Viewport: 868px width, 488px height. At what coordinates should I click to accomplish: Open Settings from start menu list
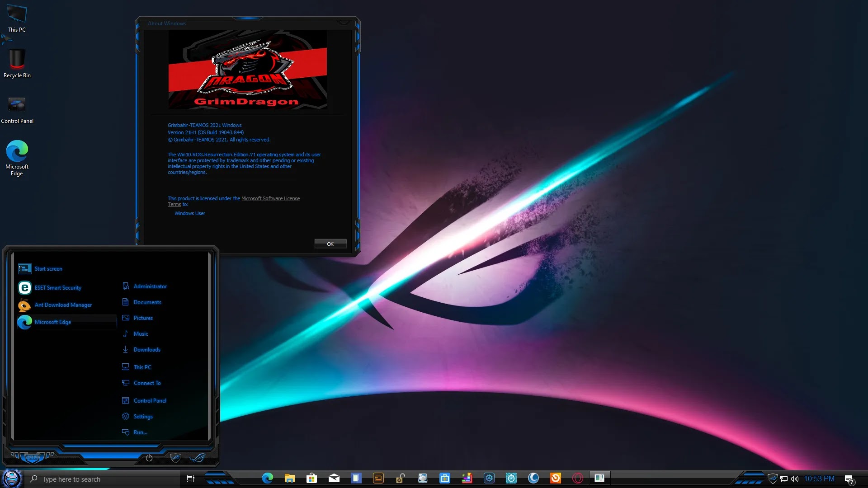coord(143,417)
